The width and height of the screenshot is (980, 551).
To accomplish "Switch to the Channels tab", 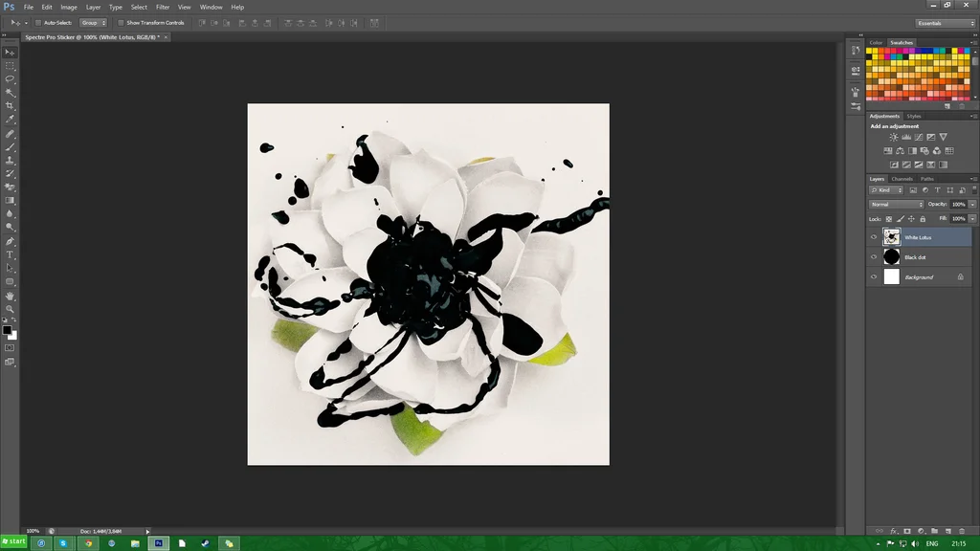I will click(x=902, y=179).
